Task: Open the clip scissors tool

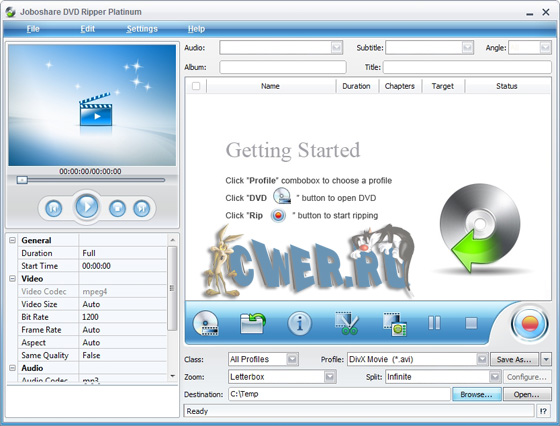Action: pos(347,323)
